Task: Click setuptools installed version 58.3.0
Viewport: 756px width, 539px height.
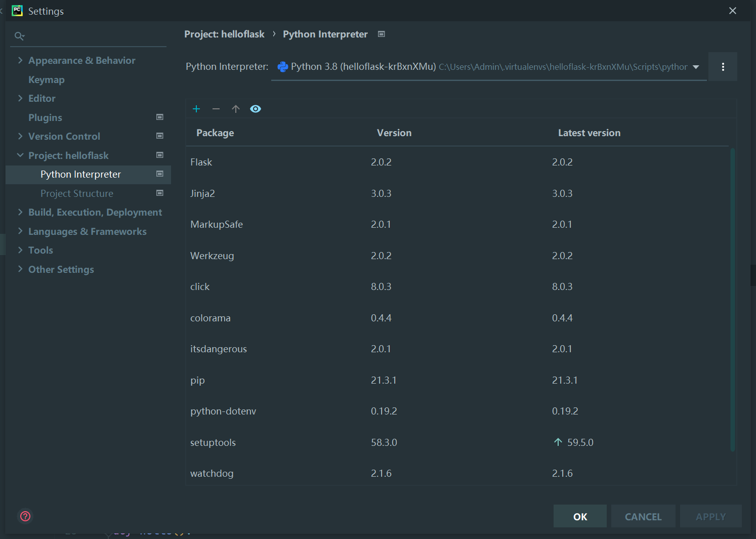Action: coord(384,442)
